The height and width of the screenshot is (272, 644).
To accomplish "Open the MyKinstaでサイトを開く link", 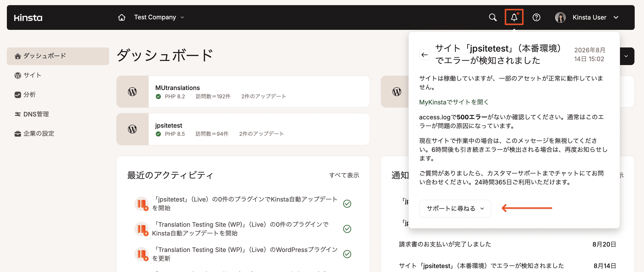I will pos(453,102).
